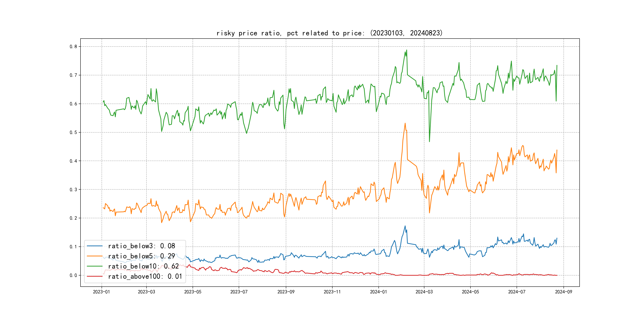Click the 2024-01 x-axis tick label
This screenshot has height=322, width=644.
pos(378,292)
